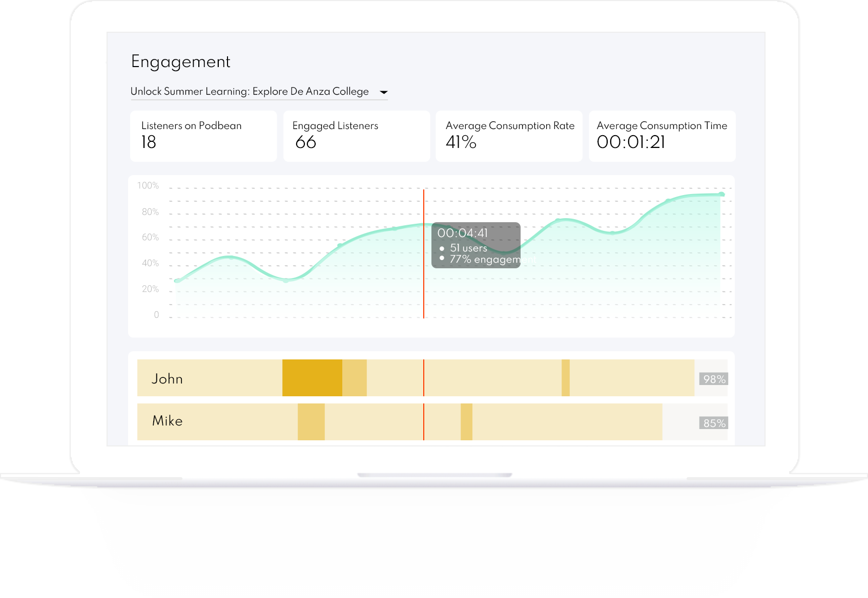Select the Engagement page heading

pyautogui.click(x=180, y=61)
